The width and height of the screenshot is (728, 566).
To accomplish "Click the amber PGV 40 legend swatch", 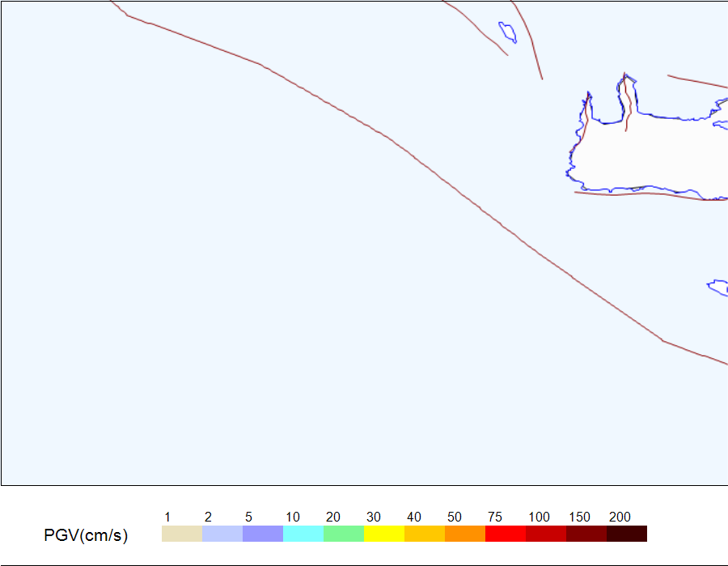I will 424,534.
